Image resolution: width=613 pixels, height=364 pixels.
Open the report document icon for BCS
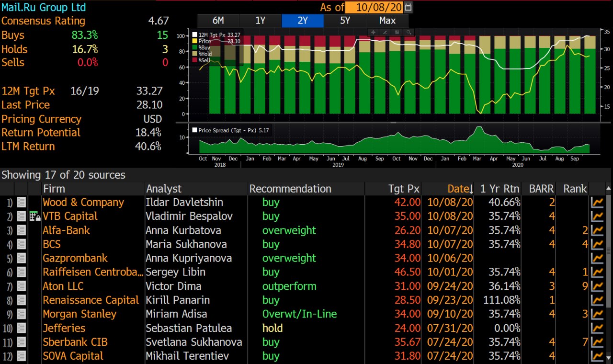click(x=21, y=244)
